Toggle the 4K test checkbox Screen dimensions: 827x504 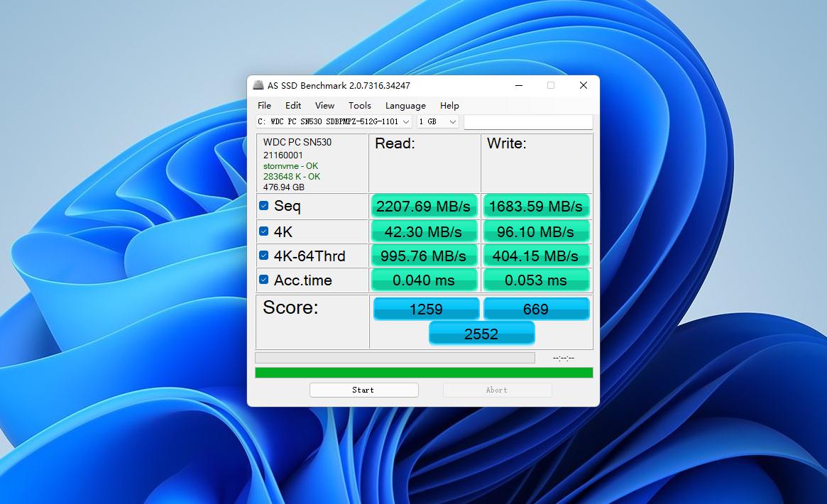pyautogui.click(x=263, y=231)
